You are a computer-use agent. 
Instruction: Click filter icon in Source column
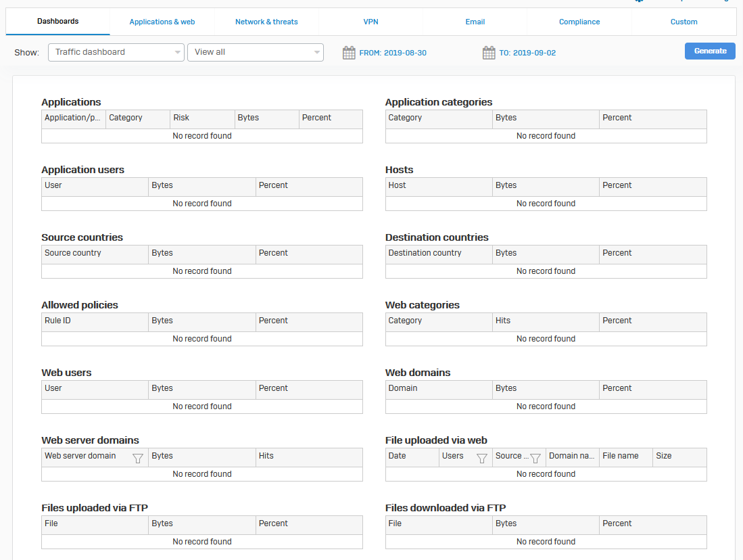coord(535,459)
